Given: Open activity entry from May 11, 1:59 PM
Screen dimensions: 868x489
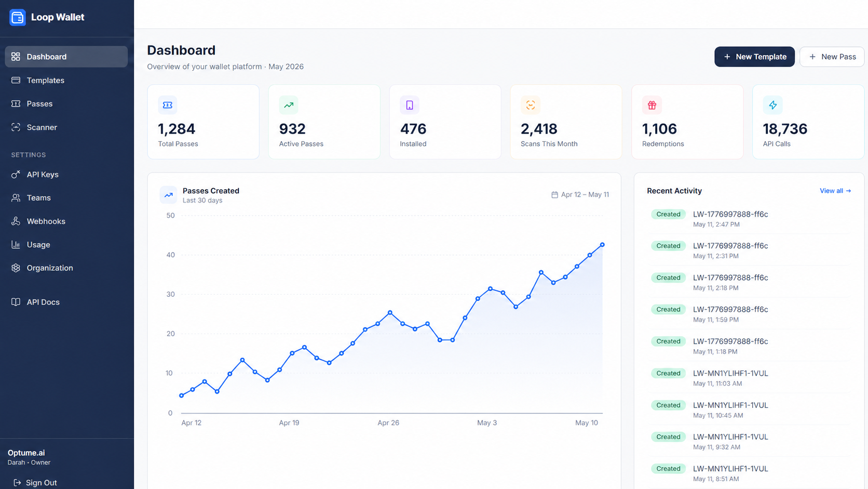Looking at the screenshot, I should 749,314.
